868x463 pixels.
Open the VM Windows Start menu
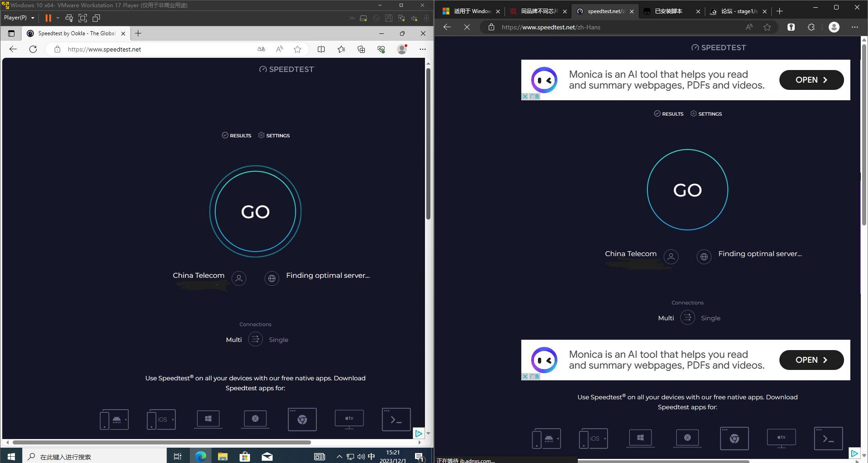tap(11, 456)
